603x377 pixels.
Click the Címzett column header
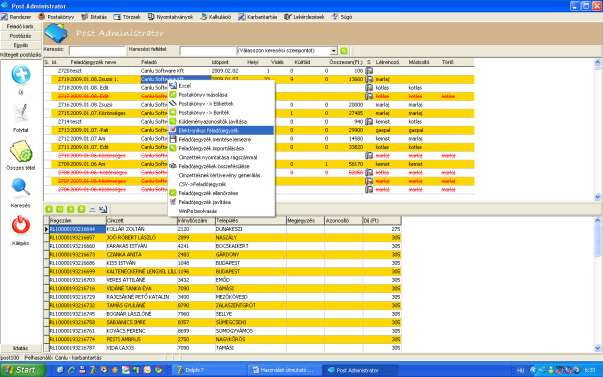[142, 221]
